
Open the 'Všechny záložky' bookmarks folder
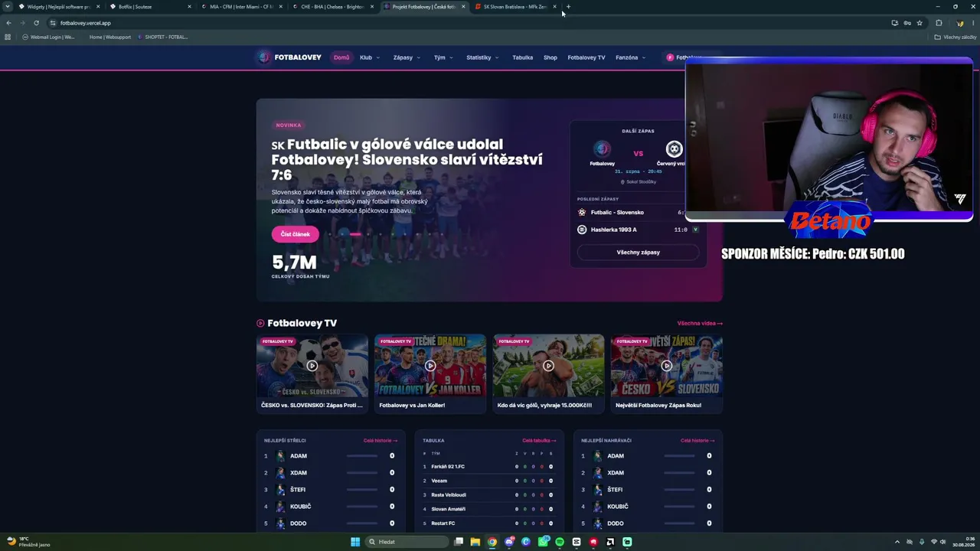coord(955,37)
